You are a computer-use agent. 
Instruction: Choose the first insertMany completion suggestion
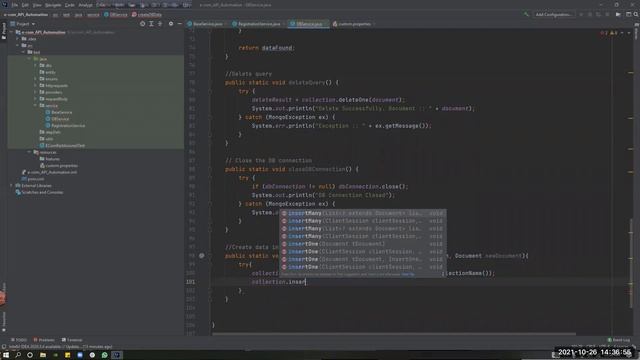363,213
